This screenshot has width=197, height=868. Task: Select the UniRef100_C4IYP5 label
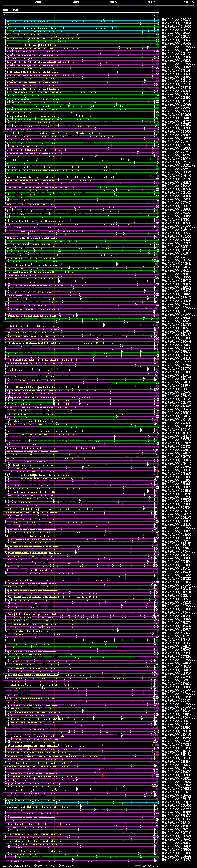tap(177, 369)
